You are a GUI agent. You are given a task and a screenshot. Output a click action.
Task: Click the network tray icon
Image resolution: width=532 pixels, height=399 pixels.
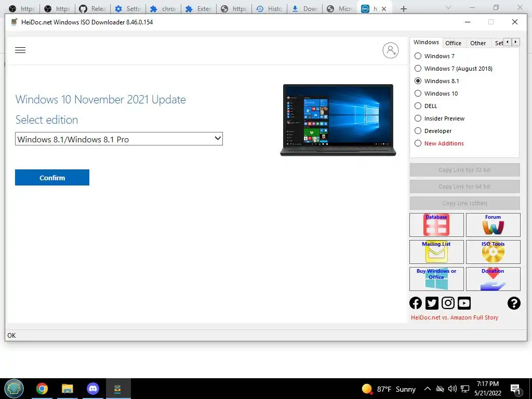click(x=465, y=389)
